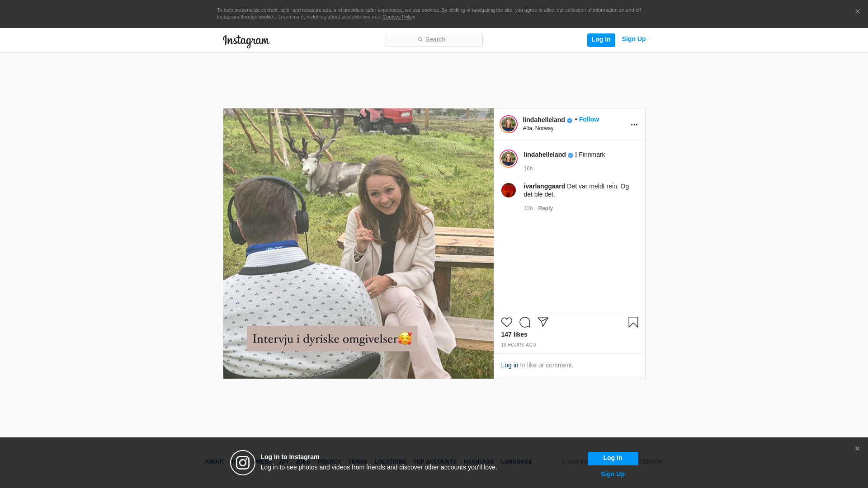The width and height of the screenshot is (868, 488).
Task: Click the Instagram logo
Action: (246, 42)
